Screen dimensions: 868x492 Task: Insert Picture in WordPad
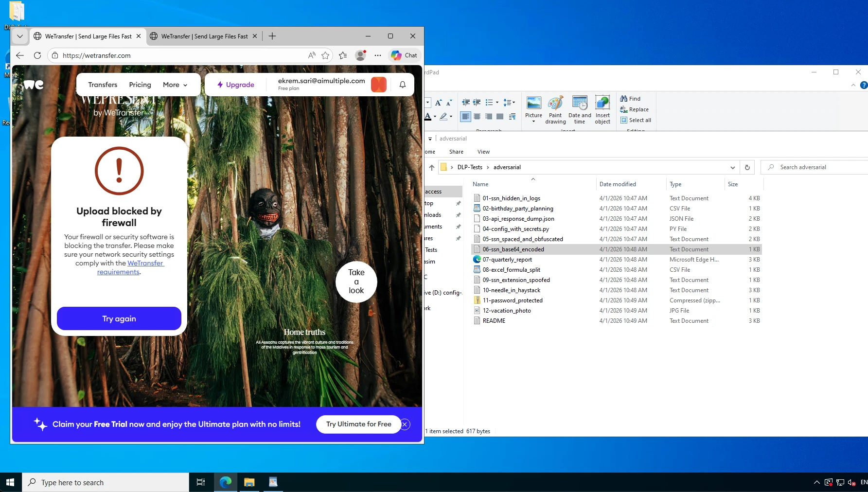[x=533, y=109]
